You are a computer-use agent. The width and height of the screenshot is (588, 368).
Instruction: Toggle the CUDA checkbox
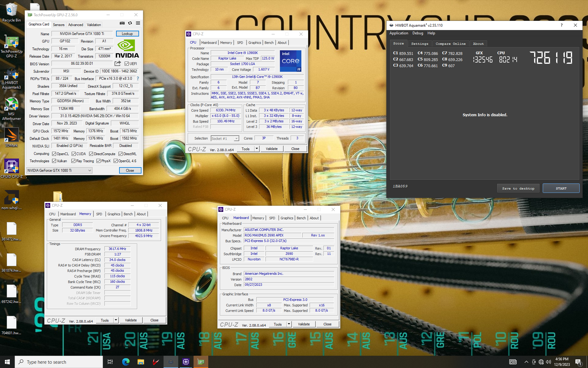click(73, 154)
